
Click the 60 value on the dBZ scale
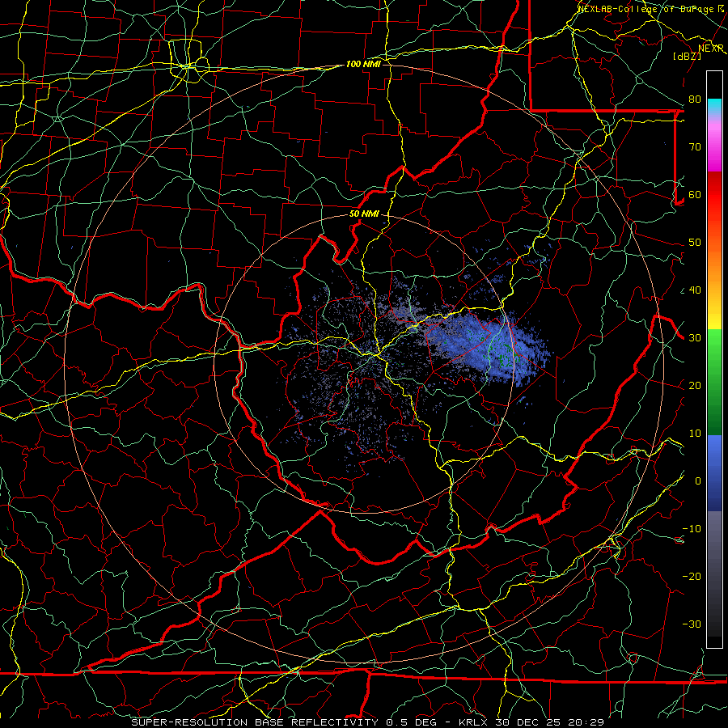coord(695,194)
